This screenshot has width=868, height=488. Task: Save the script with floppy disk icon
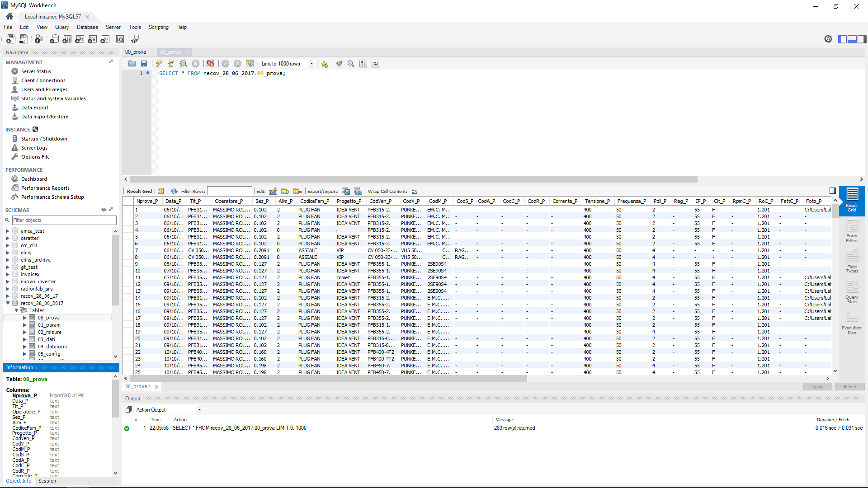click(144, 64)
